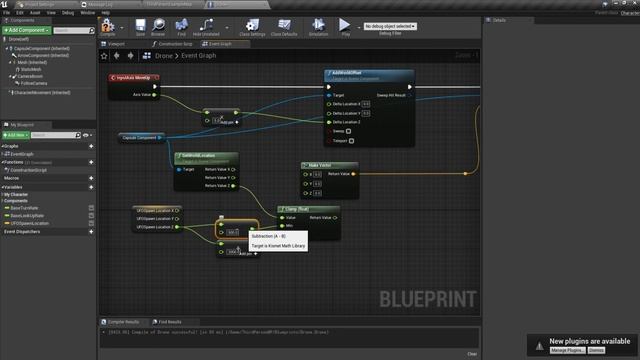Screen dimensions: 640x360
Task: Click the InputAxis MoveUp execution output pin
Action: (x=155, y=87)
